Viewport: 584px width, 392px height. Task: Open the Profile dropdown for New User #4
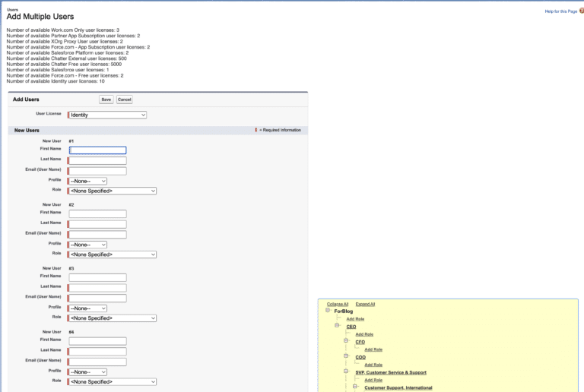point(88,372)
